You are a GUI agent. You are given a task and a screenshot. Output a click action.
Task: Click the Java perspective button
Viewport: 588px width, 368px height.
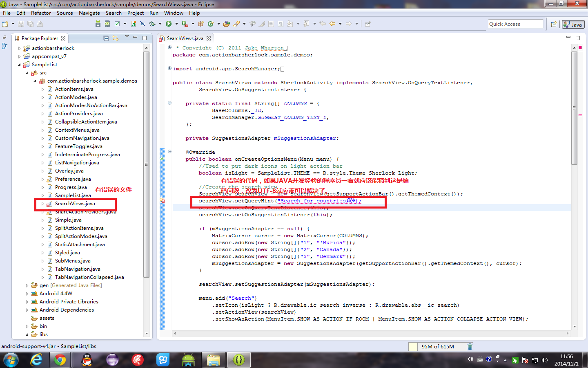click(573, 25)
